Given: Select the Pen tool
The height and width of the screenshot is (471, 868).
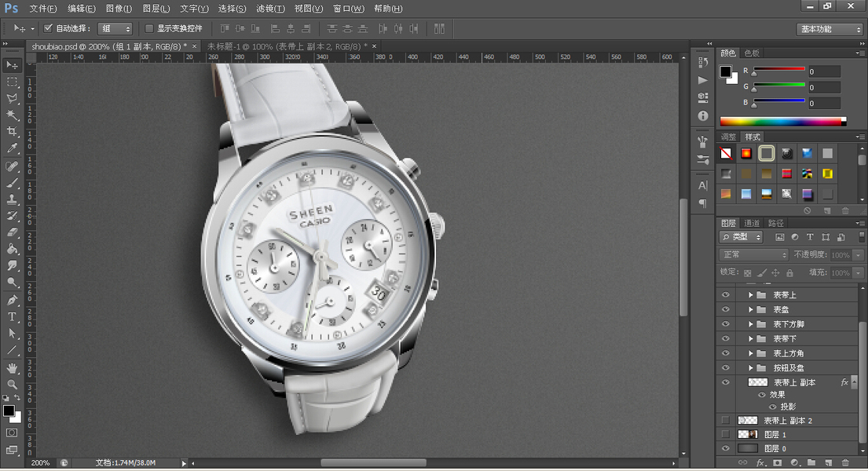Looking at the screenshot, I should click(x=12, y=301).
